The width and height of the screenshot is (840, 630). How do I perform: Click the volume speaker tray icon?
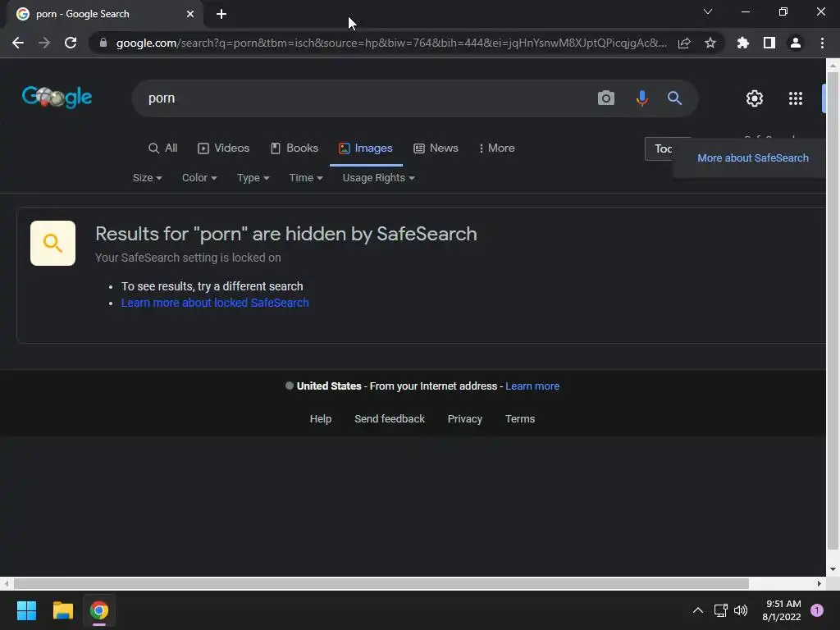(741, 610)
